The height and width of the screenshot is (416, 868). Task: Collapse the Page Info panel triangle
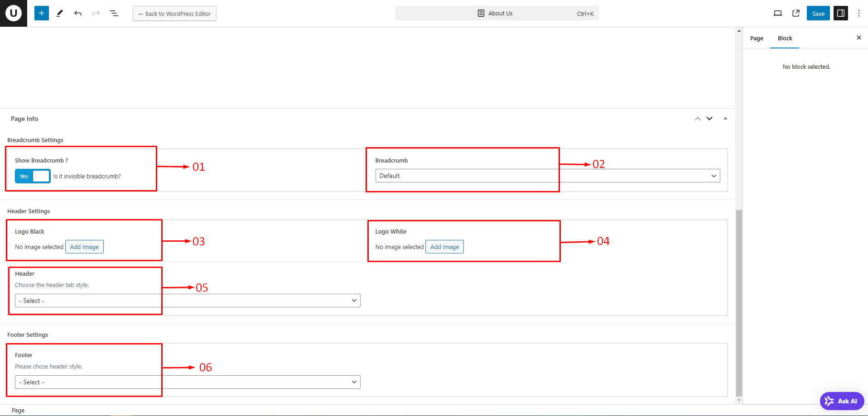[x=725, y=119]
